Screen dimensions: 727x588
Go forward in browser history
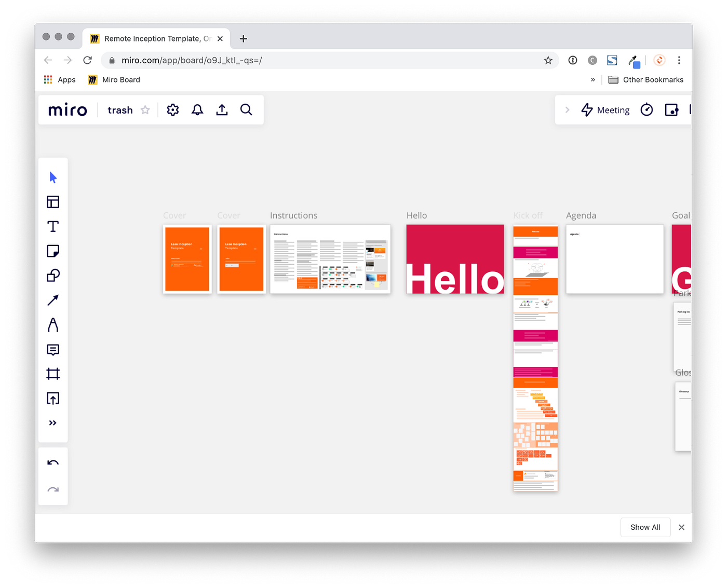point(68,60)
